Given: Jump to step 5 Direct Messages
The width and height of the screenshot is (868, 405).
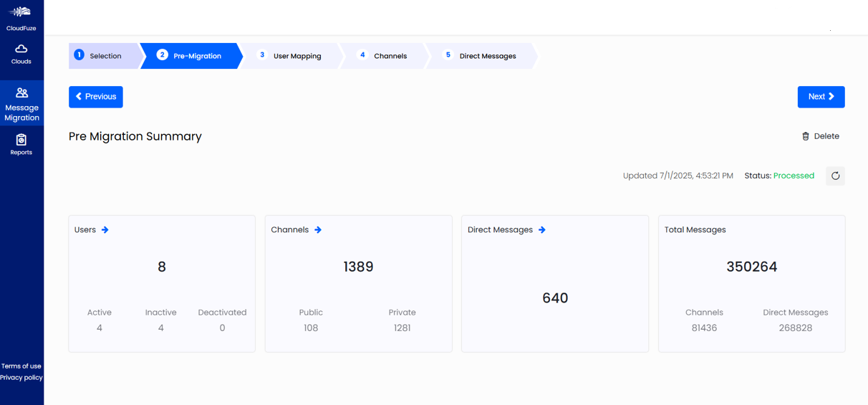Looking at the screenshot, I should [481, 56].
